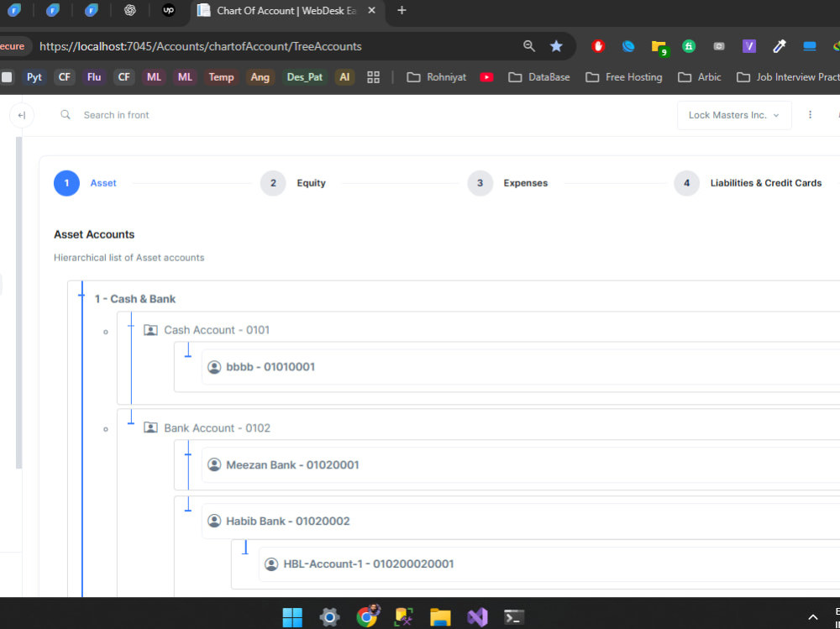This screenshot has width=840, height=629.
Task: Open the blue swirl extension icon
Action: (x=628, y=46)
